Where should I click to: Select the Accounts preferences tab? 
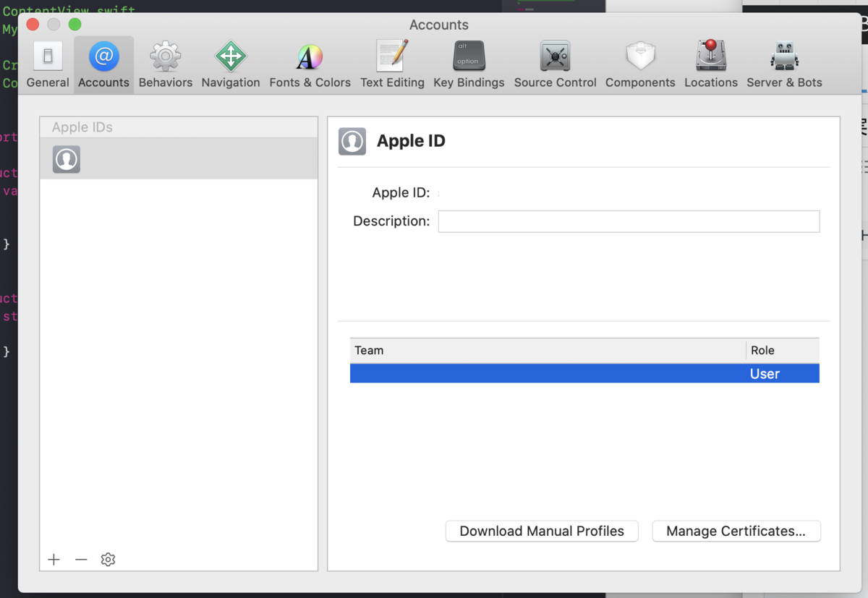[x=103, y=65]
